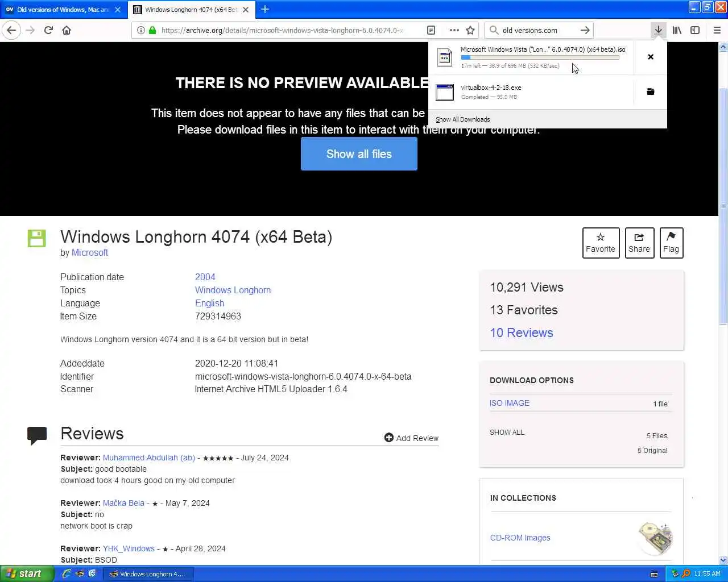This screenshot has height=582, width=728.
Task: Click virtualbox-4-2-18.exe file icon
Action: point(445,92)
